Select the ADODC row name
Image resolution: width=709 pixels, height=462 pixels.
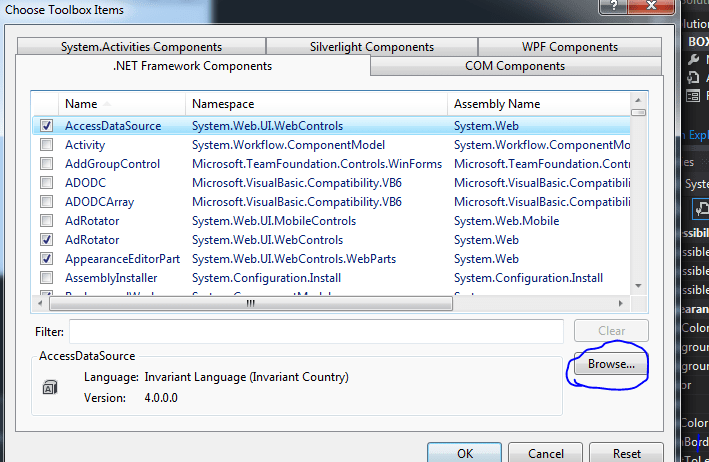click(x=85, y=183)
